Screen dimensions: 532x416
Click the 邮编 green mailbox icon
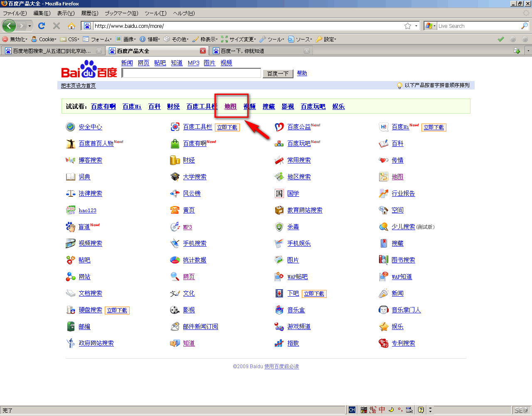coord(71,327)
